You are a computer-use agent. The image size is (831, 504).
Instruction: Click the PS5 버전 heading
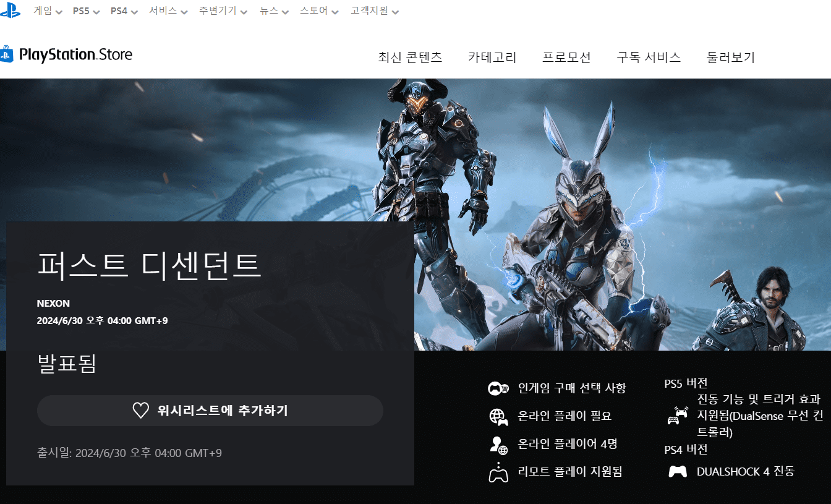pos(686,383)
